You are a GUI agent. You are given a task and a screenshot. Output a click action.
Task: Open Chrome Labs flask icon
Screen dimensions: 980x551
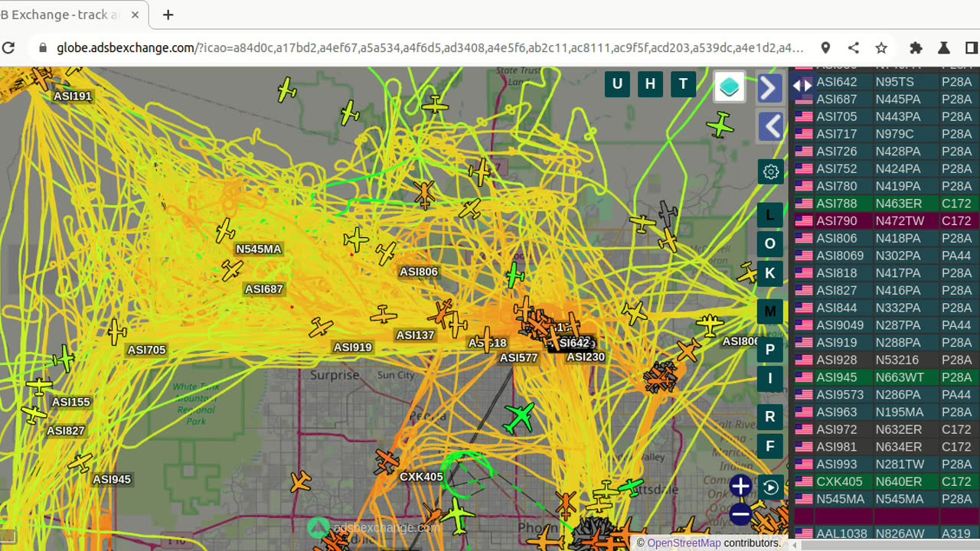coord(943,47)
